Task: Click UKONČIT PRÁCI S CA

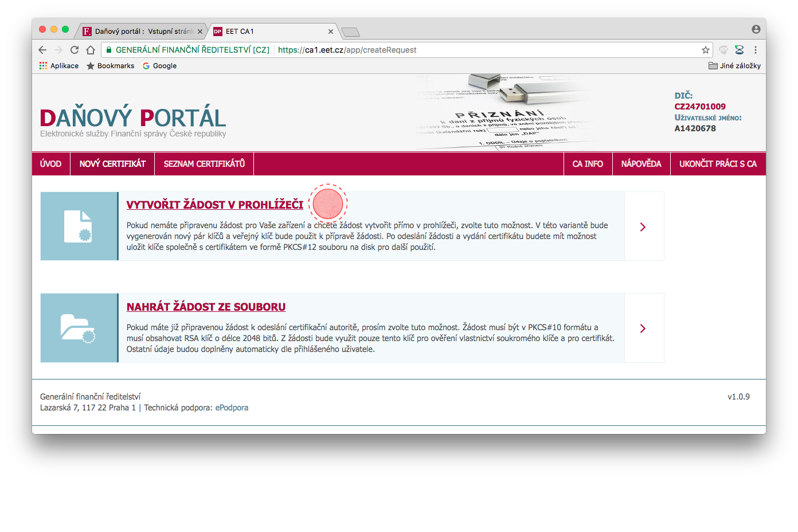Action: (718, 164)
